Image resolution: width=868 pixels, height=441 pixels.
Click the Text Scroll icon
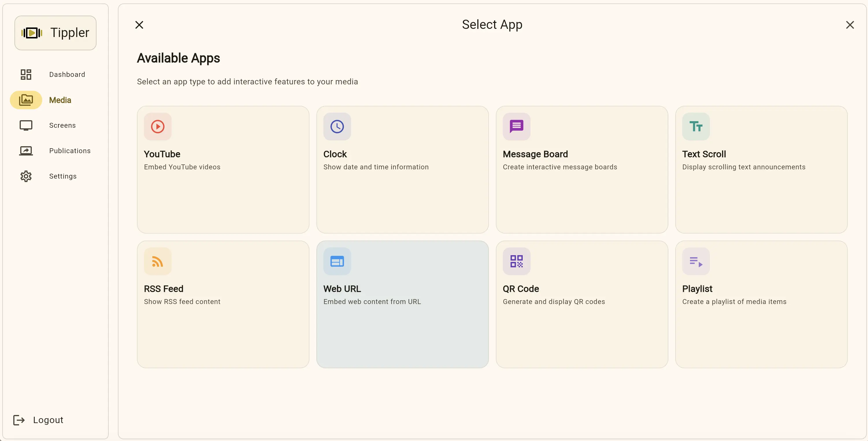pyautogui.click(x=696, y=126)
